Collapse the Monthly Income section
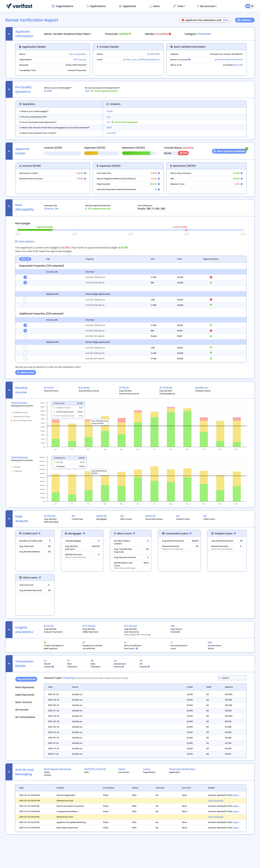The width and height of the screenshot is (260, 868). pyautogui.click(x=9, y=390)
